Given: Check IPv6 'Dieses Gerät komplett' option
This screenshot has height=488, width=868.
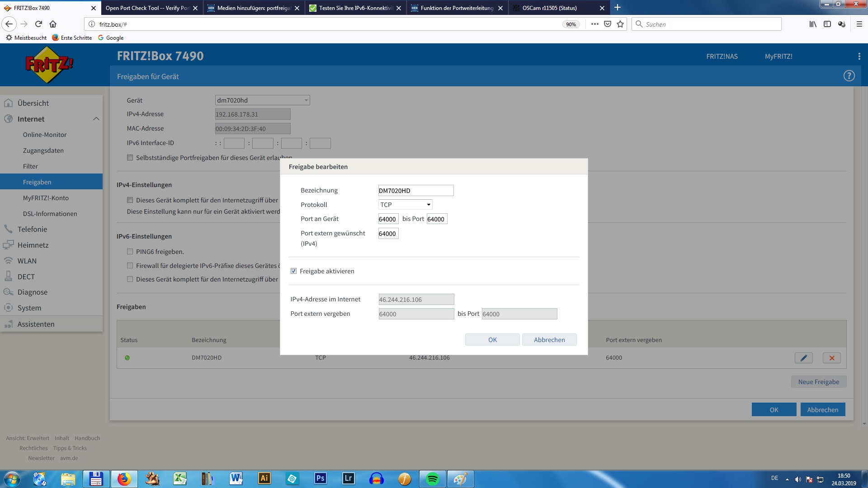Looking at the screenshot, I should click(130, 279).
